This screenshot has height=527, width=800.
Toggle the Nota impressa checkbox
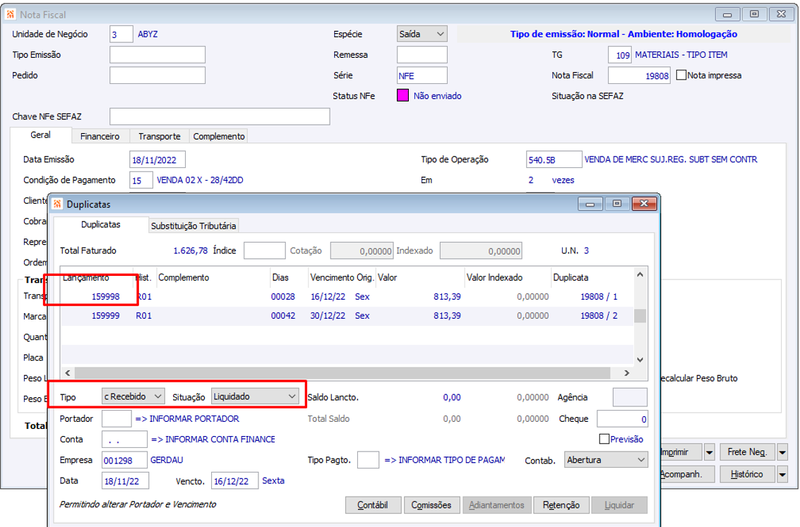(x=681, y=75)
